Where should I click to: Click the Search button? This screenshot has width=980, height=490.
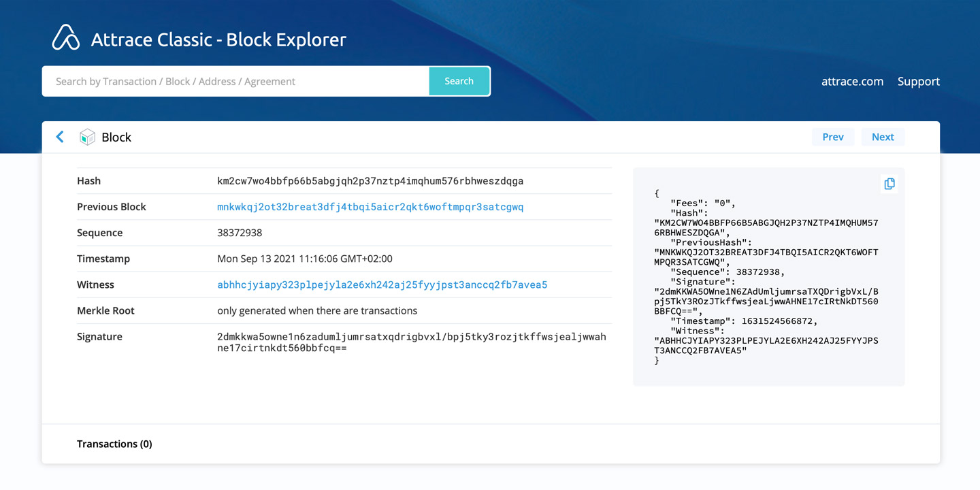coord(459,81)
